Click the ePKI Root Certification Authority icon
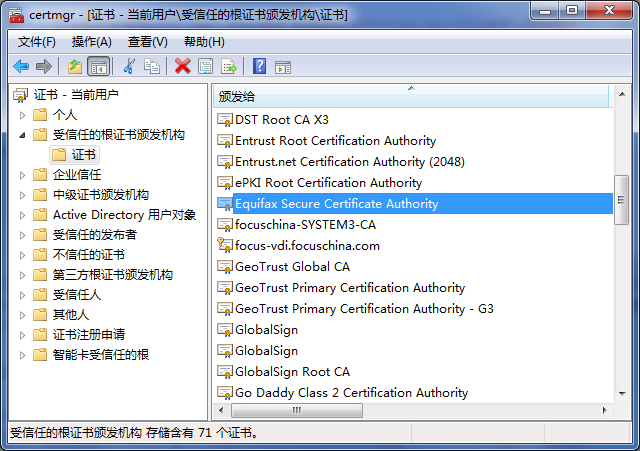 point(225,183)
